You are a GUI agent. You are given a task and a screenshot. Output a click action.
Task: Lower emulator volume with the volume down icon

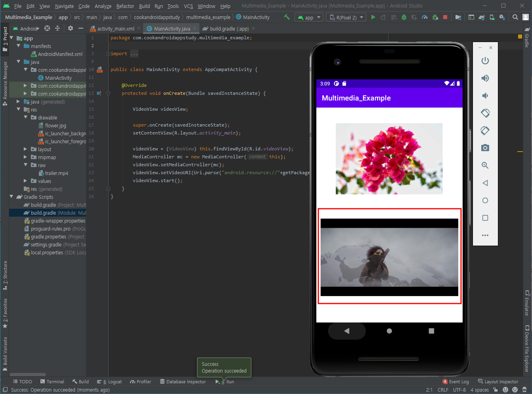coord(485,96)
